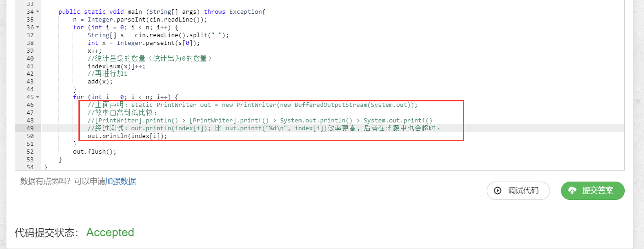Open the 加强数据 link
This screenshot has height=249, width=644.
click(121, 181)
